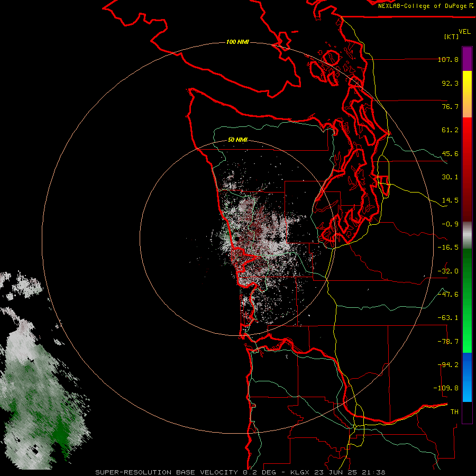Click the 30.1 velocity scale value
The width and height of the screenshot is (476, 476).
[x=450, y=177]
